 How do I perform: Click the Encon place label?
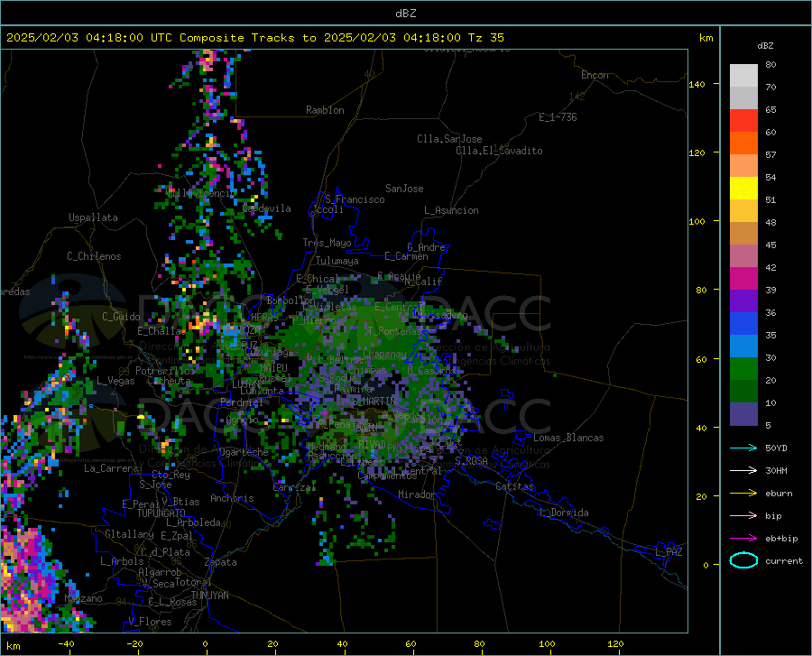pos(595,75)
